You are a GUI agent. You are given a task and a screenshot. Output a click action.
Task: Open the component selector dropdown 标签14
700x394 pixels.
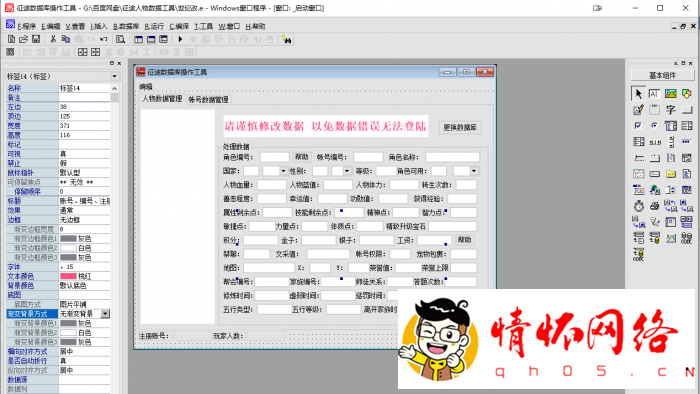click(114, 77)
